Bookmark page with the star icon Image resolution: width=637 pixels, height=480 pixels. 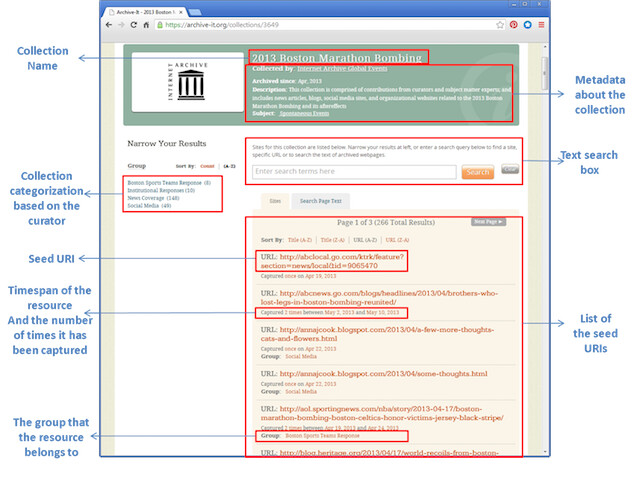click(500, 25)
